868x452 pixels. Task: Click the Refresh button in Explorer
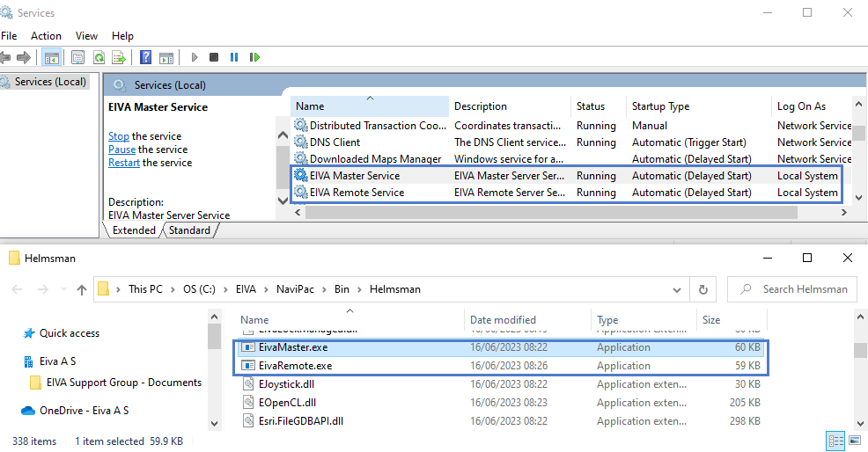pos(703,289)
